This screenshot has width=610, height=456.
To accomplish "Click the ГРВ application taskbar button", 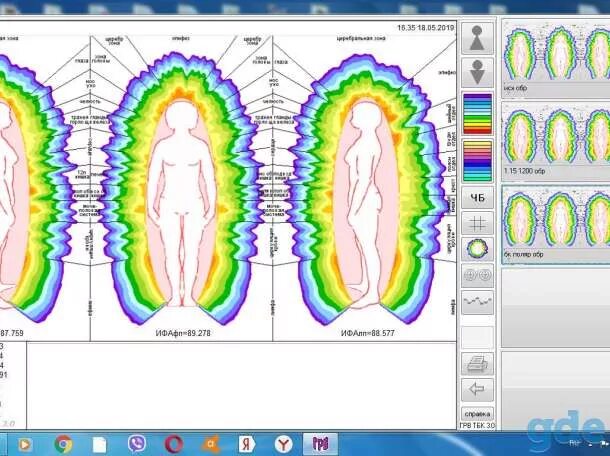I will click(x=320, y=444).
